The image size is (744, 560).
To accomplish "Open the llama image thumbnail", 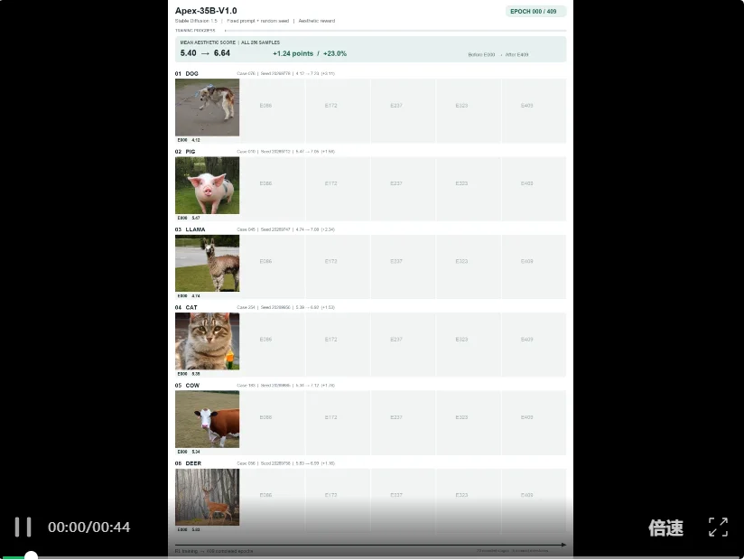I will click(x=208, y=263).
